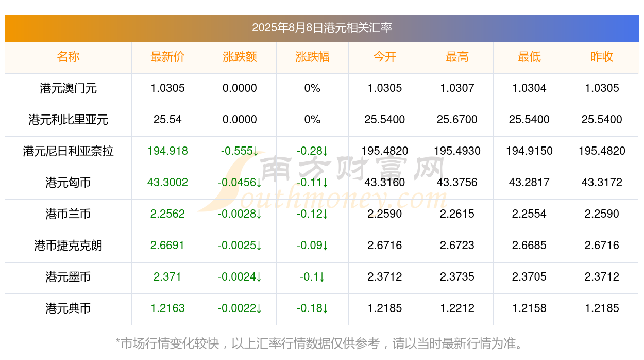Select the 港元澳门元 row name
The width and height of the screenshot is (644, 360).
[68, 88]
